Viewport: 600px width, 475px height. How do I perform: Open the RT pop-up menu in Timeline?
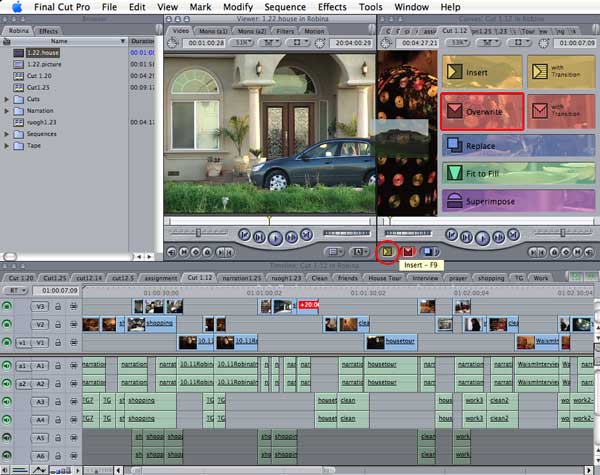[x=15, y=291]
